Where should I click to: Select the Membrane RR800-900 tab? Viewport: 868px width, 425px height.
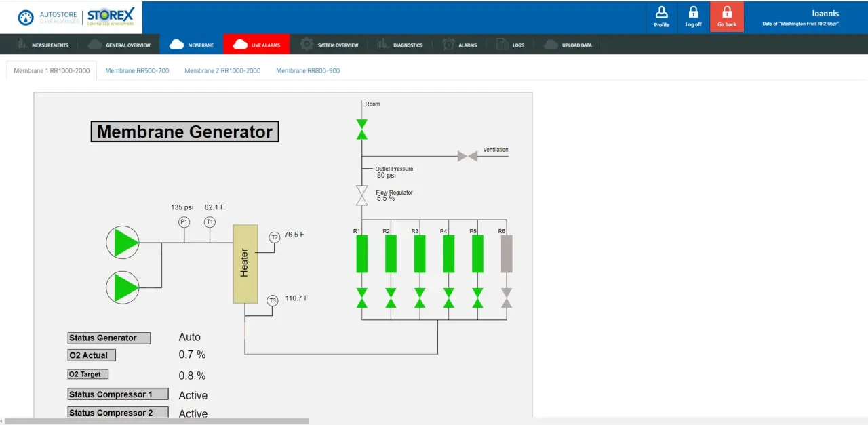coord(308,71)
